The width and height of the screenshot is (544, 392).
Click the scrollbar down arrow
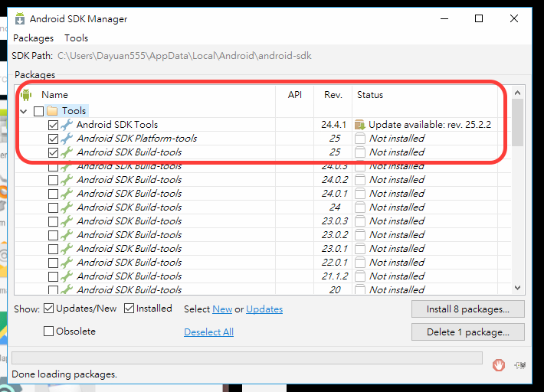518,288
